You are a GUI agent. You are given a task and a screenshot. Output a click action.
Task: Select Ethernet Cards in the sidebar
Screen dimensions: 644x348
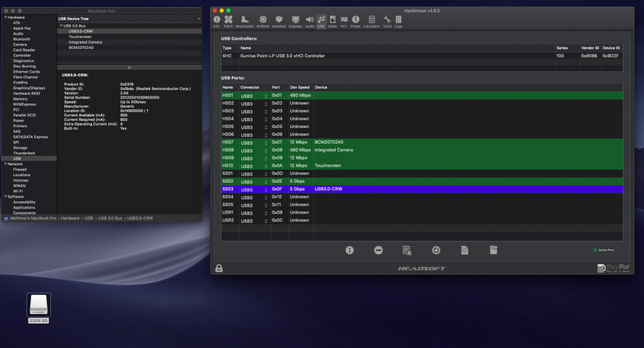pyautogui.click(x=26, y=72)
